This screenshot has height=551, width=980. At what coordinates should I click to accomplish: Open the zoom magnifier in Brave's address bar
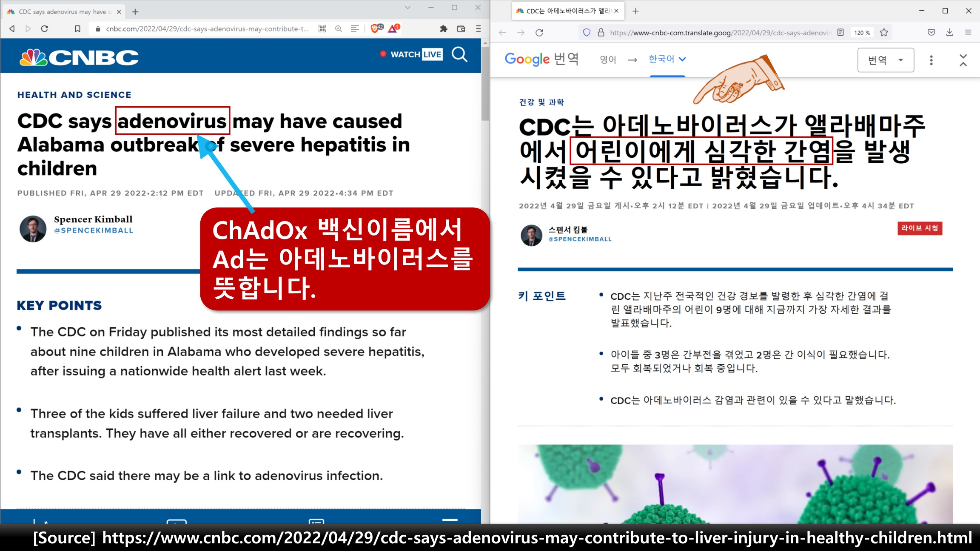[339, 28]
